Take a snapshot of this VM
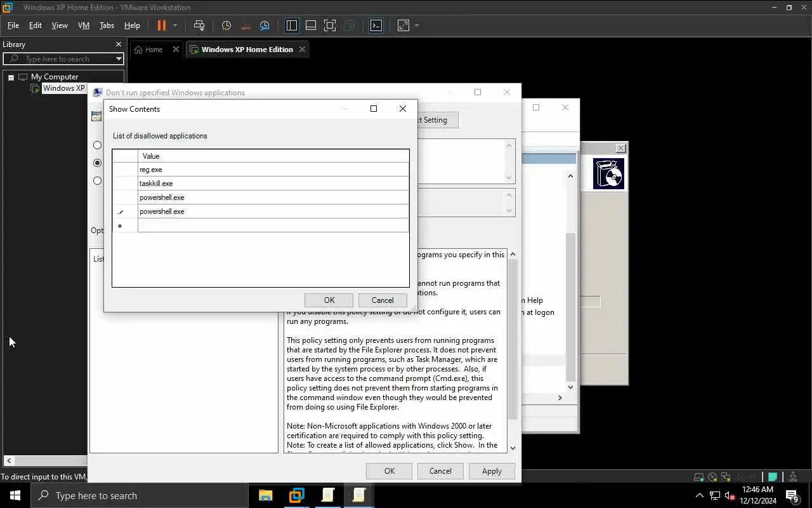 point(226,25)
